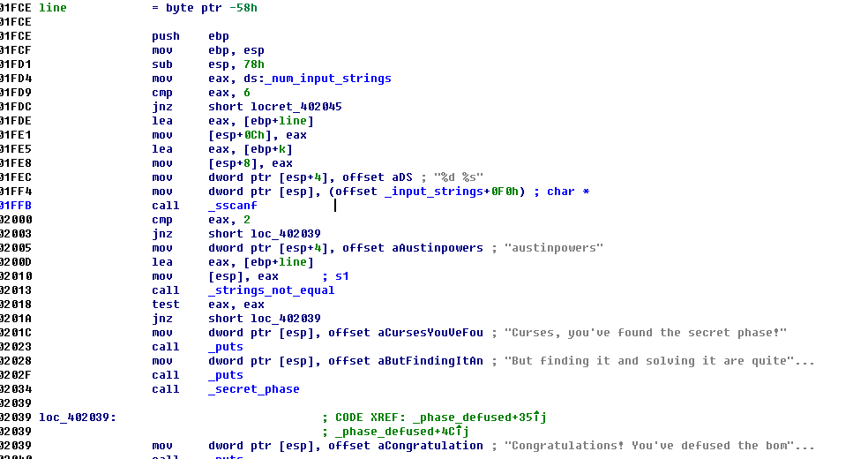Click 'cmp eax, 6' instruction
The image size is (868, 459).
click(201, 93)
